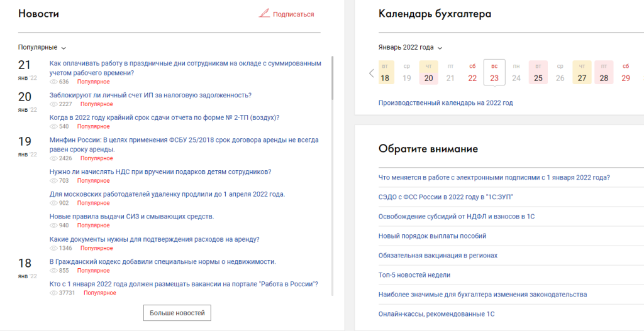
Task: Expand the Популярные news filter dropdown
Action: coord(42,47)
